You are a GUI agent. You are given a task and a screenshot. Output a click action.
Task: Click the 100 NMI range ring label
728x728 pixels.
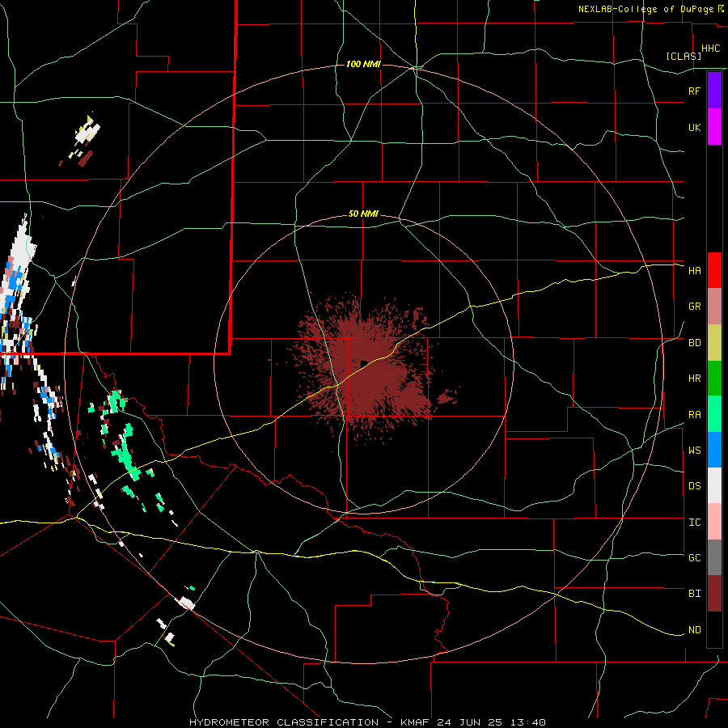click(363, 64)
